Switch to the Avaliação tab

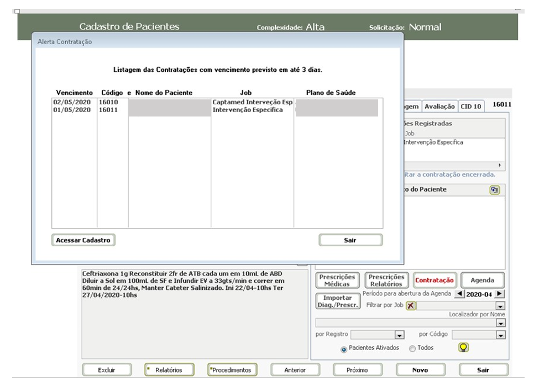tap(439, 107)
